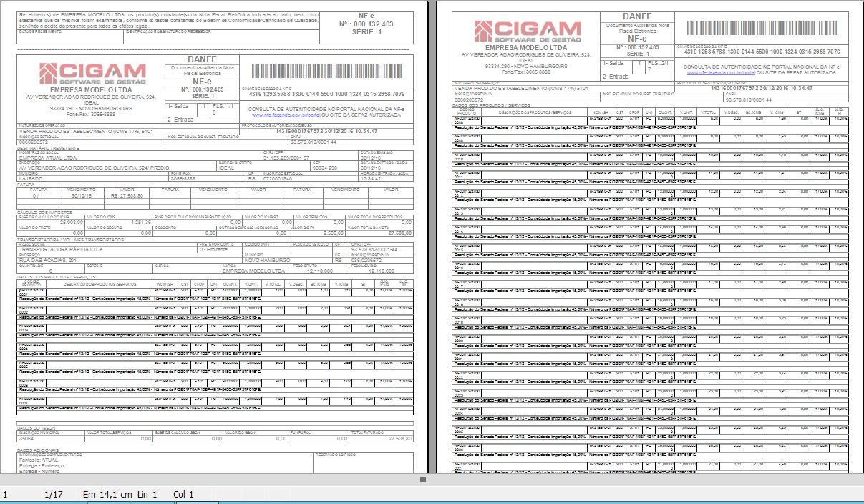
Task: Select inscrição municipal value '35064'
Action: (x=27, y=438)
